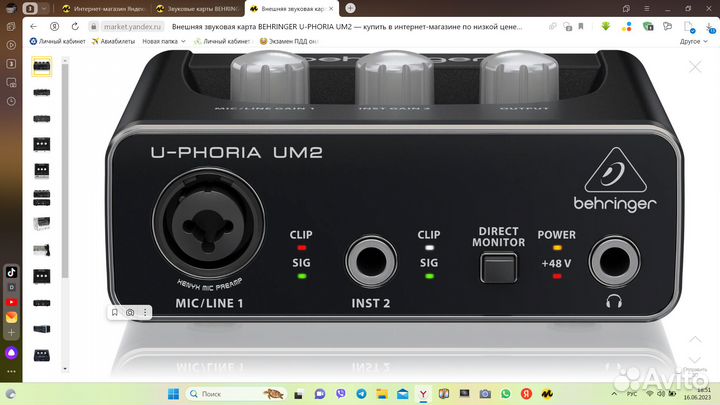The width and height of the screenshot is (720, 405).
Task: Open YouTube in the browser sidebar
Action: click(x=11, y=302)
